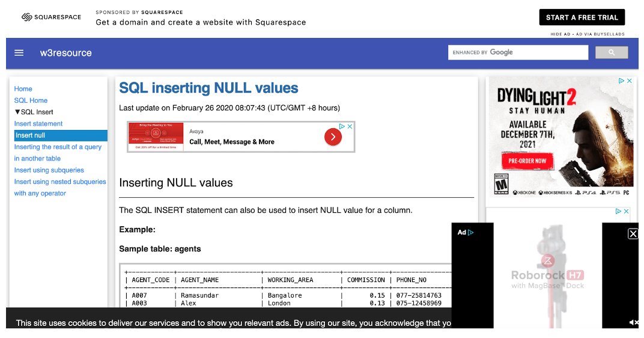
Task: Open AdChoices icon above the Roborock video
Action: point(618,211)
